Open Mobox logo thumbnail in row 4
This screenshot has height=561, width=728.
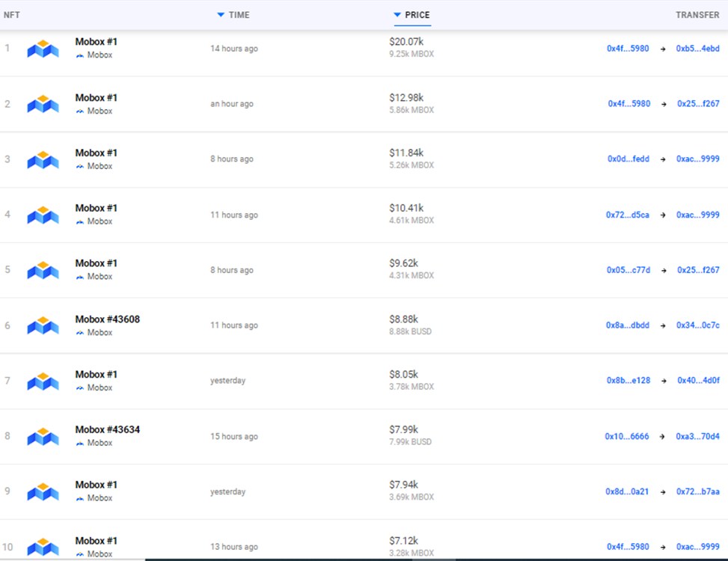(43, 215)
